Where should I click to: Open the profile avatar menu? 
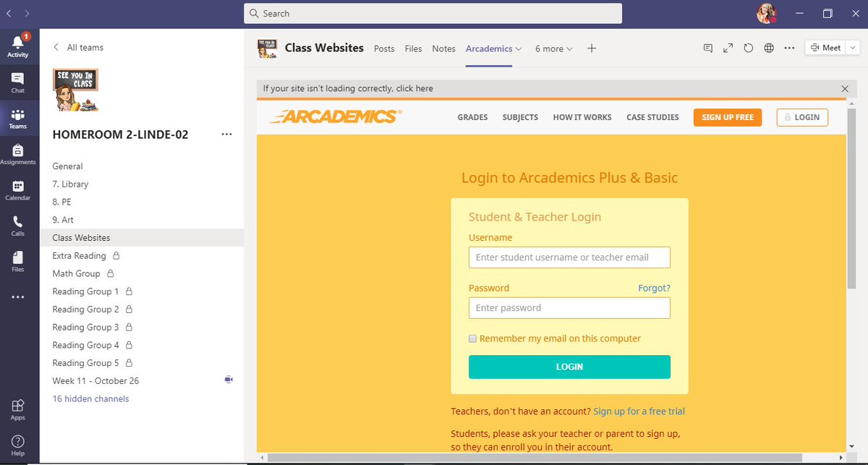coord(766,13)
